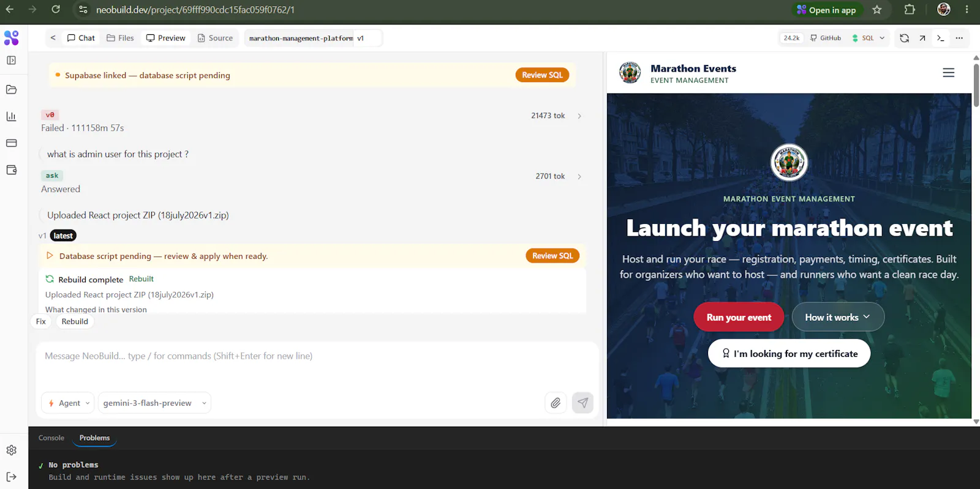Bookmark this page with star icon
This screenshot has width=980, height=489.
(877, 10)
